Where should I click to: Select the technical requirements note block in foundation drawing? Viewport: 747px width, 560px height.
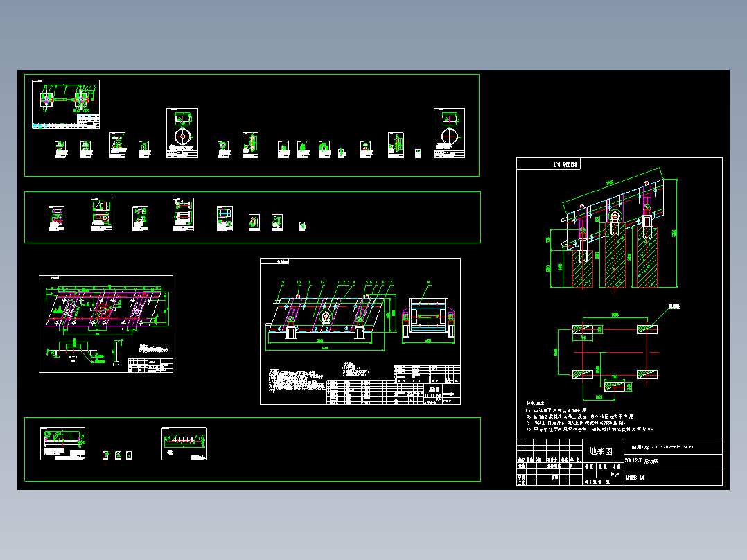click(x=589, y=417)
